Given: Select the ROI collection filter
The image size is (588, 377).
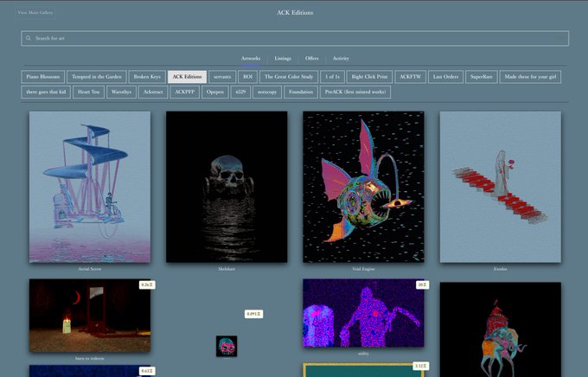Looking at the screenshot, I should click(247, 77).
